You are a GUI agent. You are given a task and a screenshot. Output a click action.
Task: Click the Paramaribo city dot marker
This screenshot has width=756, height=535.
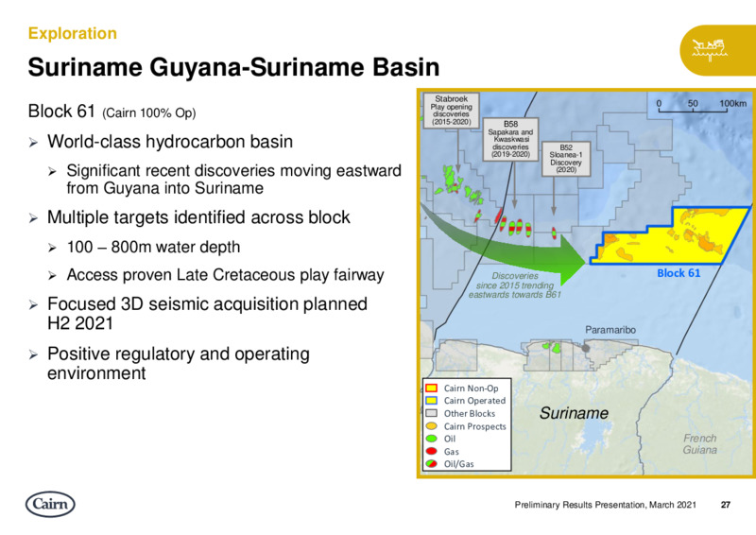[586, 348]
